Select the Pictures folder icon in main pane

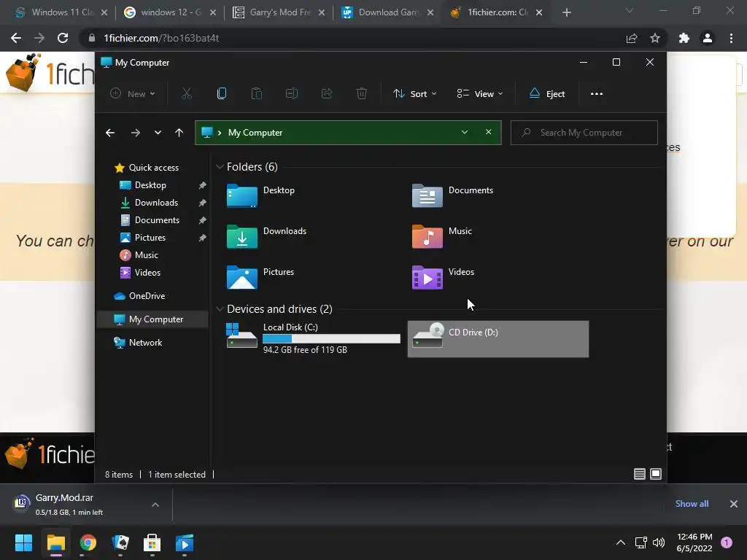242,278
